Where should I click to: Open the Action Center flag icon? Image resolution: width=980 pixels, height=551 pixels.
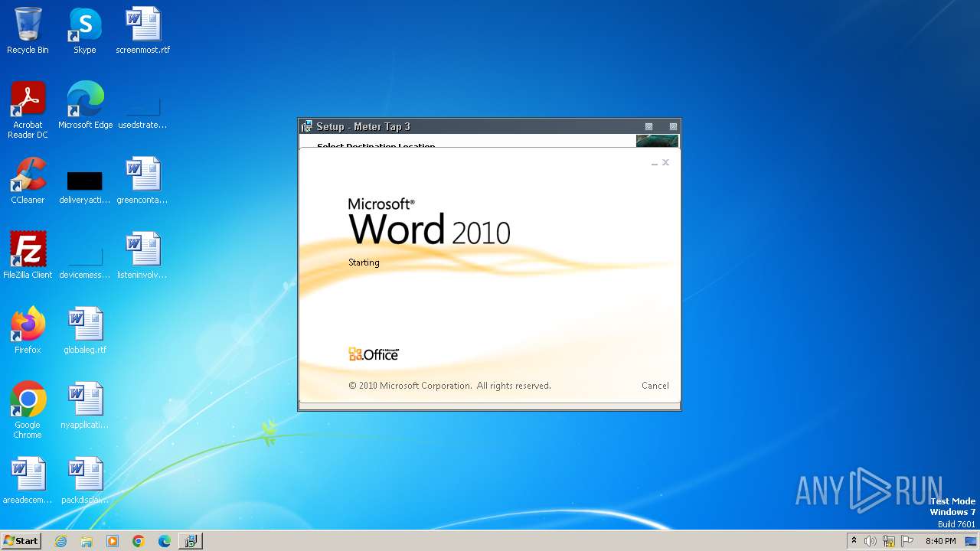[907, 541]
